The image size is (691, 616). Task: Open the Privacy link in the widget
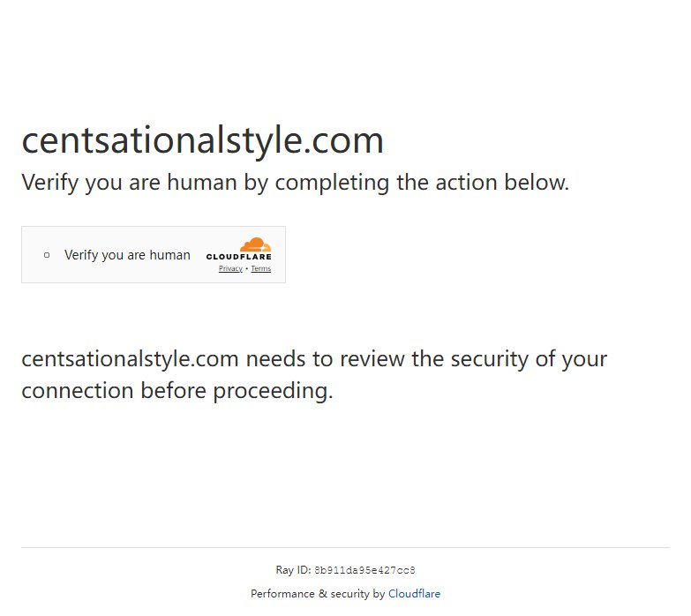tap(230, 269)
